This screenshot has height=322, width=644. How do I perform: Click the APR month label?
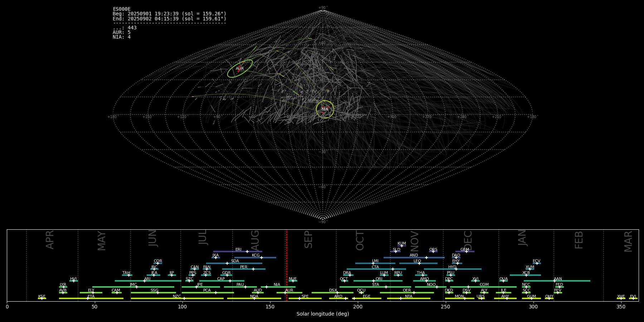point(50,240)
